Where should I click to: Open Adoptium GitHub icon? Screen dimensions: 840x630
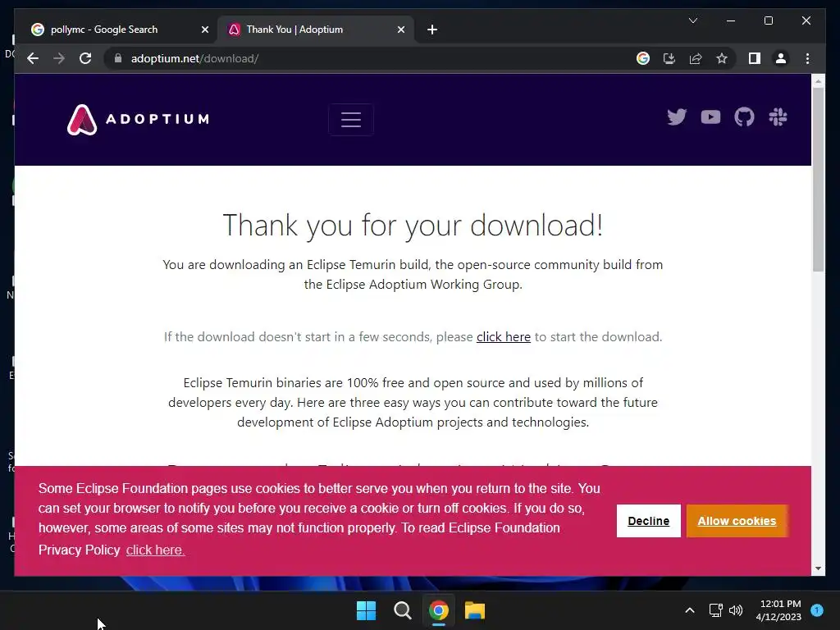coord(744,116)
